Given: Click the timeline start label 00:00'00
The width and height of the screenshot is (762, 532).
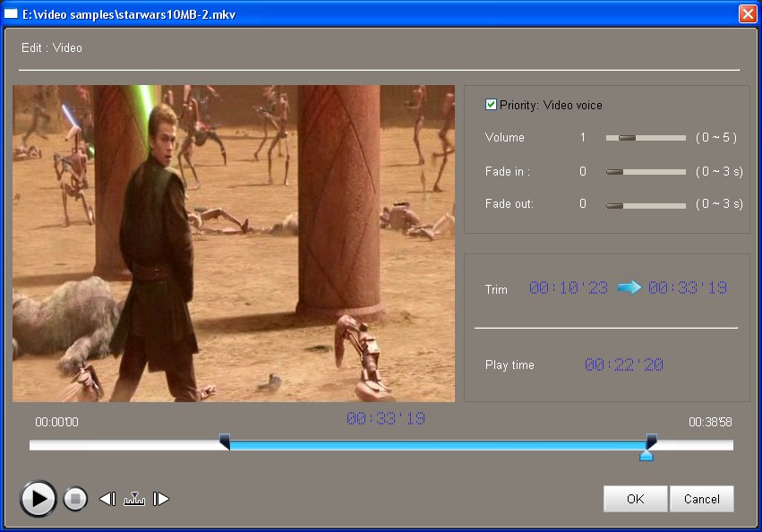Looking at the screenshot, I should (x=56, y=422).
